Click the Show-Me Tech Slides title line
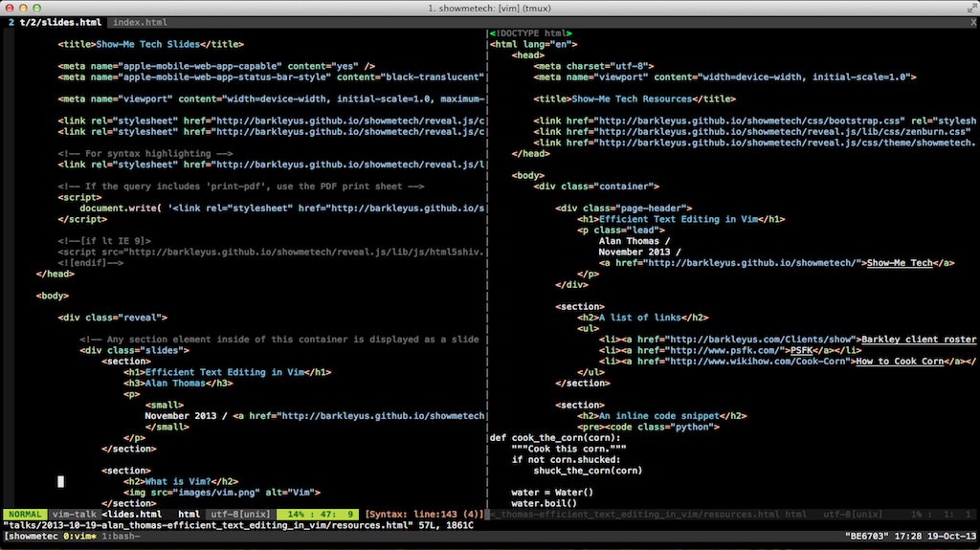 point(150,44)
